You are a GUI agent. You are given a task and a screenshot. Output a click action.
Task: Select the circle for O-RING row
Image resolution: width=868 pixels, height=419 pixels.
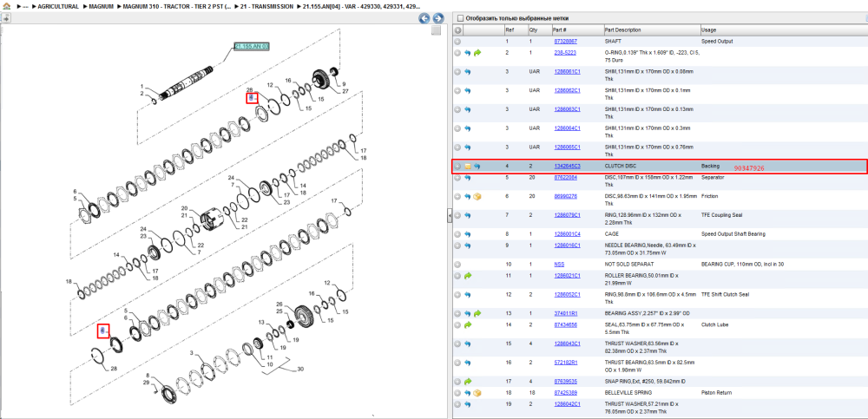pyautogui.click(x=457, y=53)
